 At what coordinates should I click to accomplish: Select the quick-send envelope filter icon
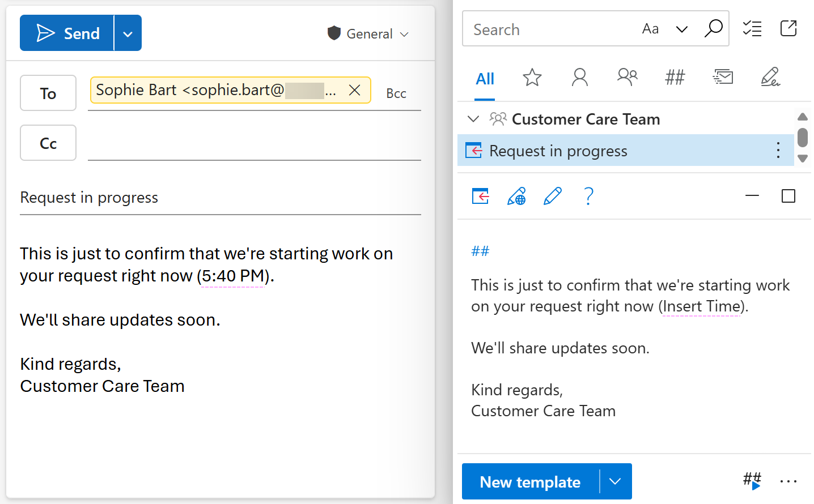tap(723, 77)
